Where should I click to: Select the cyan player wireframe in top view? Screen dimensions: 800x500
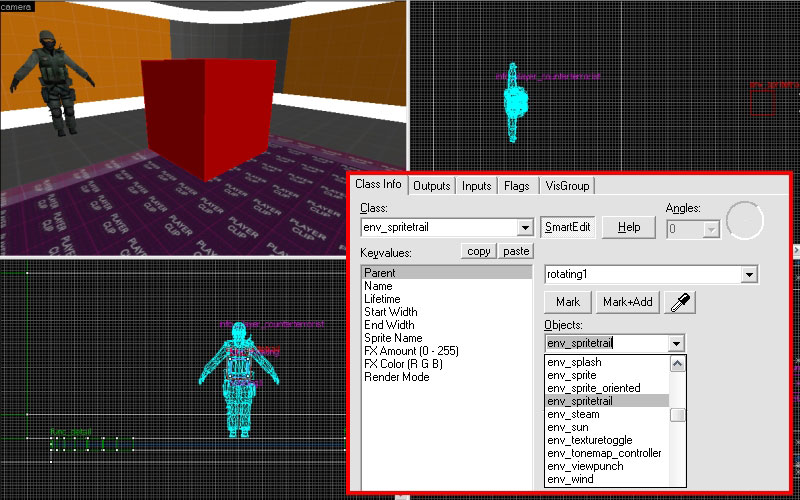(x=515, y=102)
